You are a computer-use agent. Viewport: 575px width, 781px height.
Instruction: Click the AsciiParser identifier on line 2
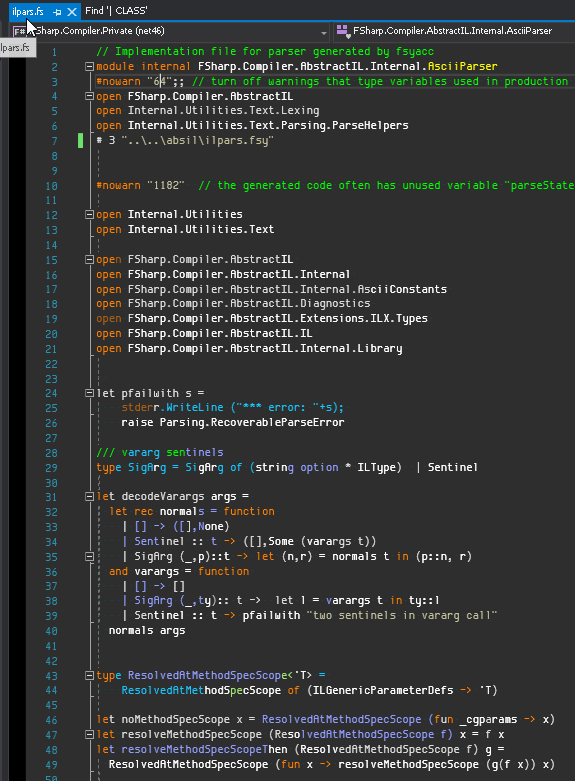click(462, 66)
